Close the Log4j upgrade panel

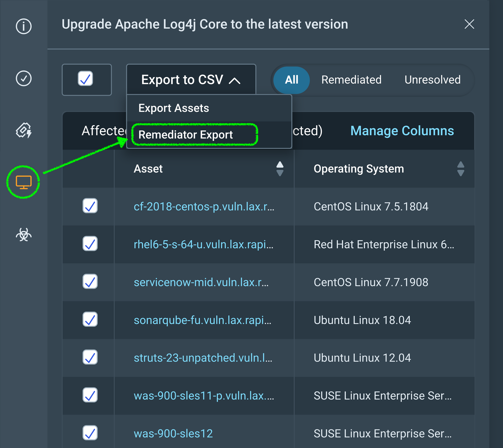pyautogui.click(x=469, y=24)
